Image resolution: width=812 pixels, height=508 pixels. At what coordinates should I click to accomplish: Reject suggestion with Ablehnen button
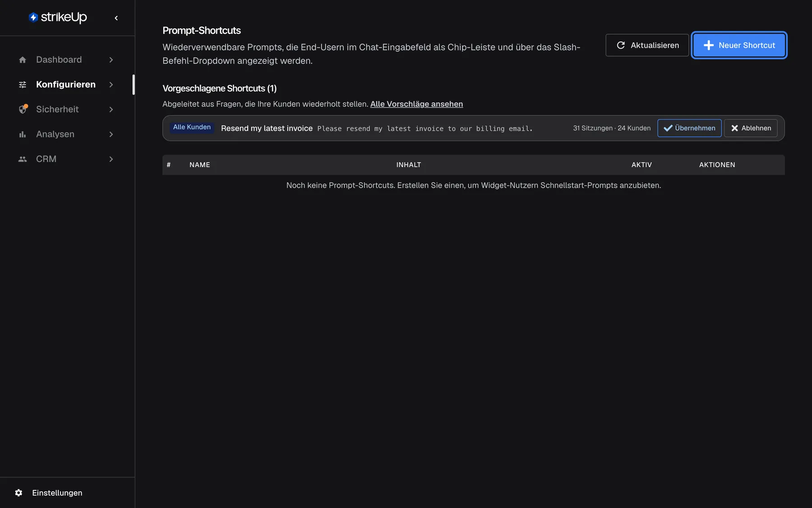click(x=751, y=128)
